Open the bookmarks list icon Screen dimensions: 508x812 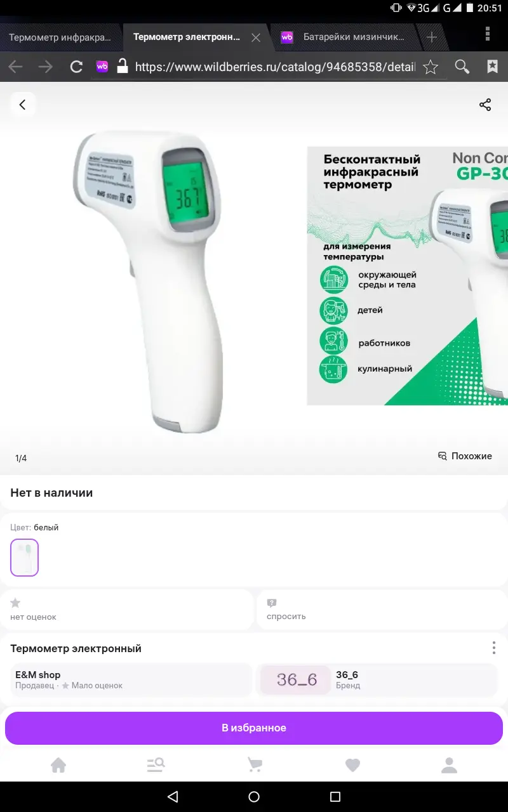492,67
